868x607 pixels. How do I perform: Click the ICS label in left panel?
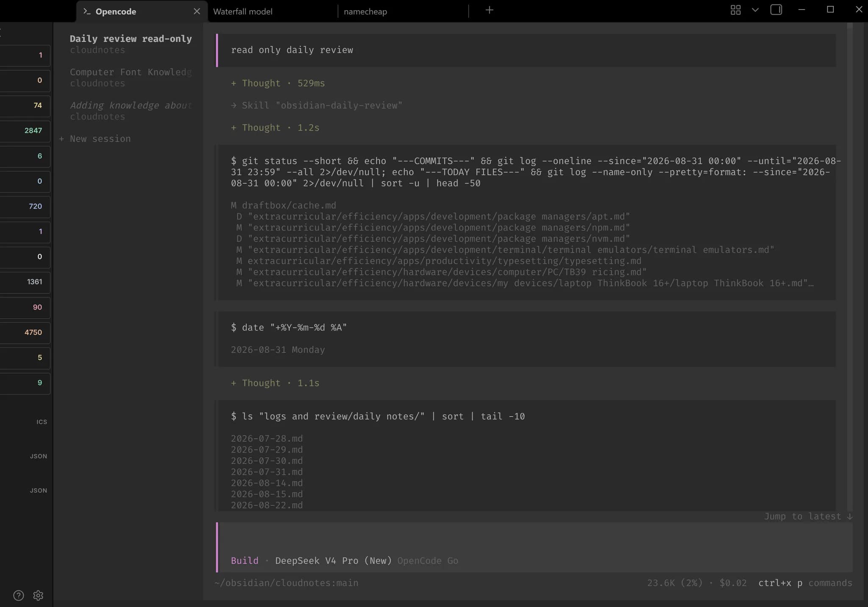42,422
